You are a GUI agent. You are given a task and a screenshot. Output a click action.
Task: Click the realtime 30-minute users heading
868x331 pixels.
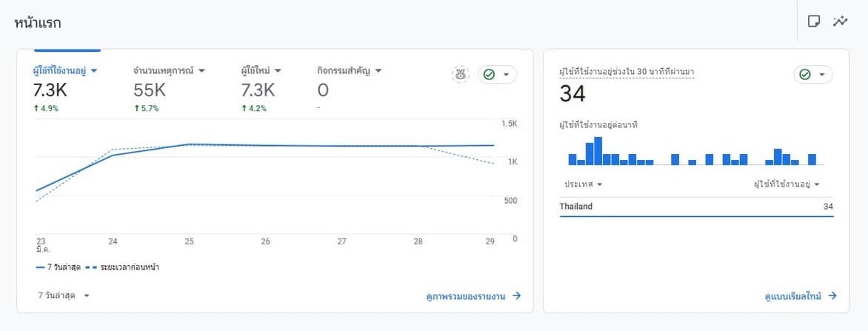pos(627,72)
